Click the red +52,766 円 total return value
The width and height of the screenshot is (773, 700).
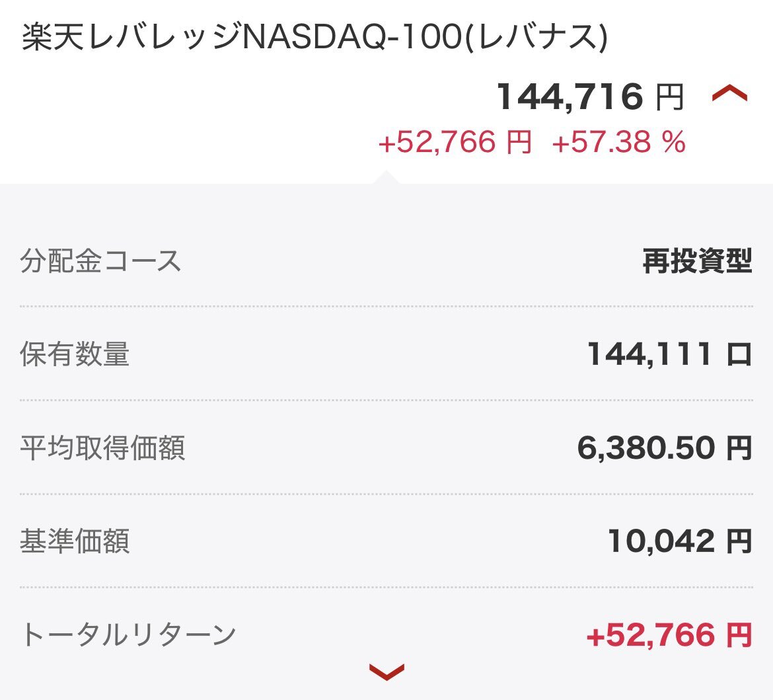(669, 635)
